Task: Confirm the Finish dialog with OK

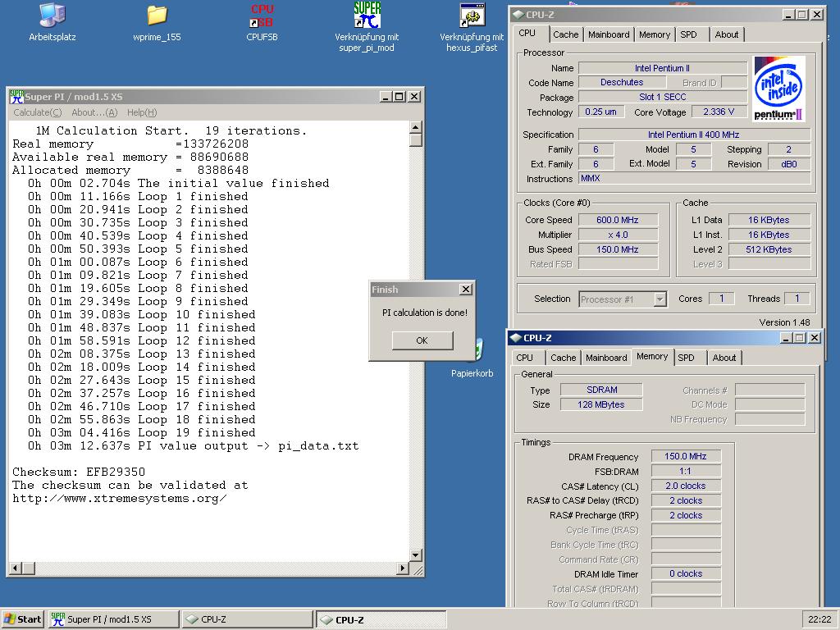Action: pyautogui.click(x=422, y=340)
